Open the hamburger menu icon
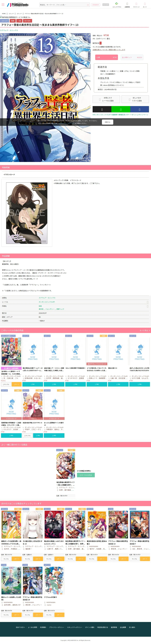This screenshot has width=151, height=644. [x=3, y=5]
